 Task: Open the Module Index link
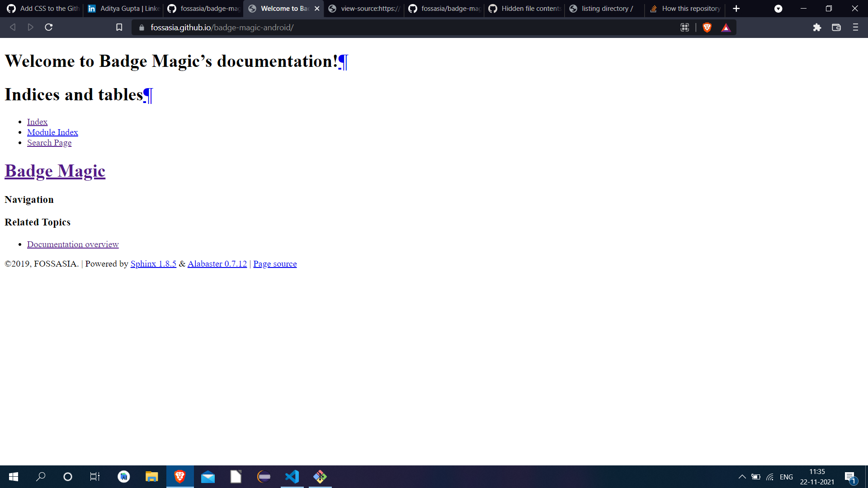(x=52, y=132)
